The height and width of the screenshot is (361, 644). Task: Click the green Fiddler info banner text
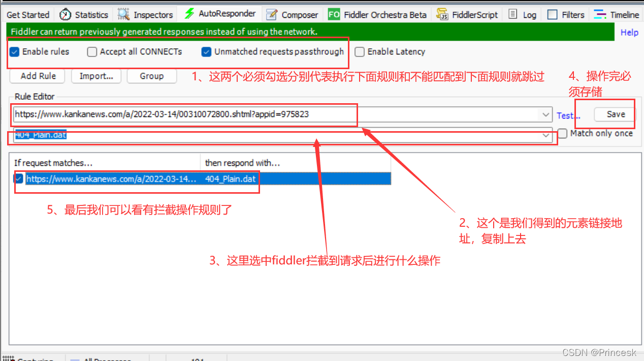point(164,32)
